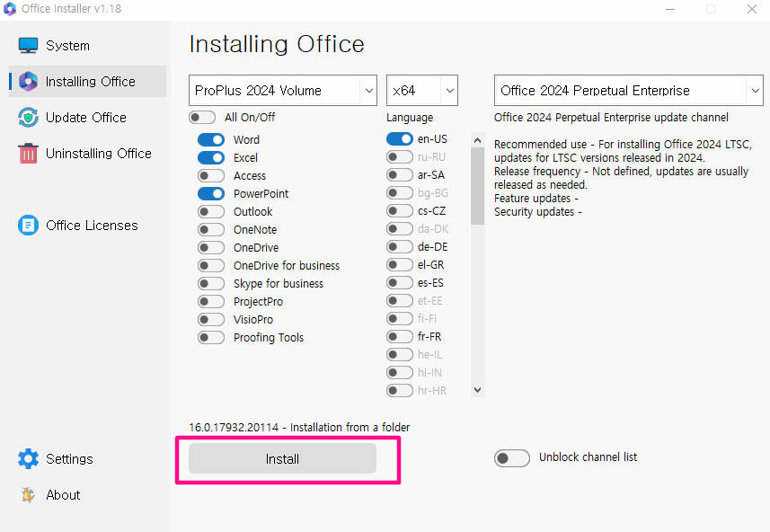Click the Language column heading

pos(410,118)
